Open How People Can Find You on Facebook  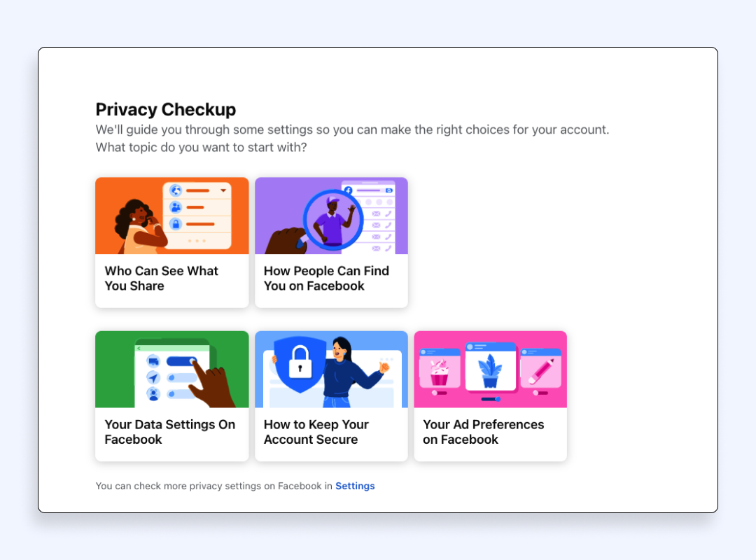click(326, 279)
